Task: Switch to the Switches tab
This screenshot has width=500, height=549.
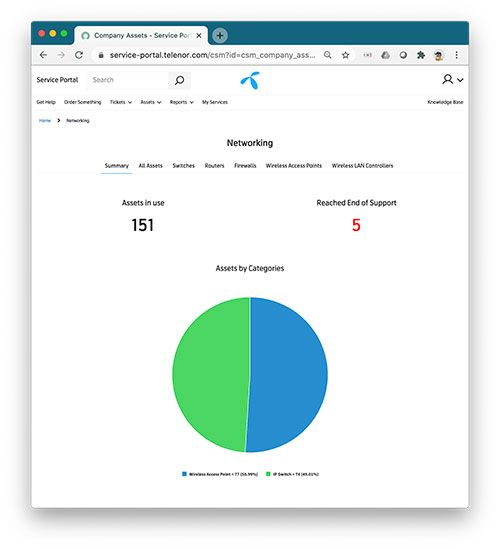Action: (183, 166)
